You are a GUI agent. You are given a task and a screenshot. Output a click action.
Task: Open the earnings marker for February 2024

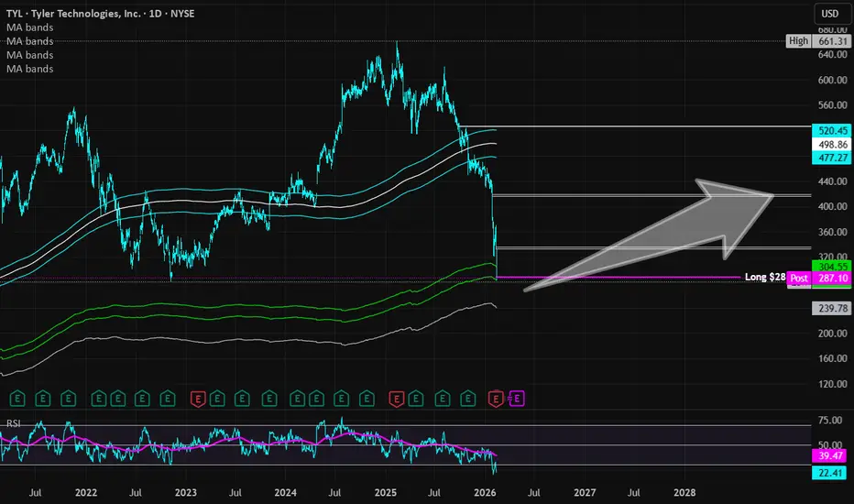coord(297,399)
